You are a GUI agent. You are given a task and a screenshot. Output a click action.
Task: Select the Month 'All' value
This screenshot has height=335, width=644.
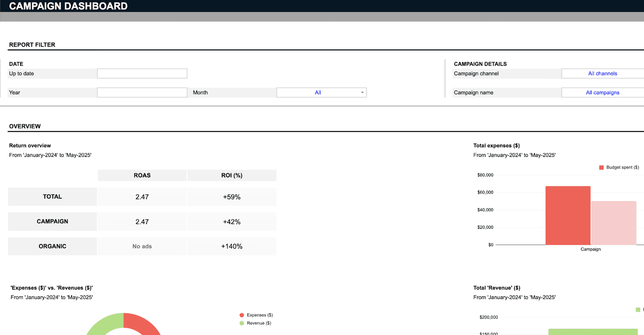pyautogui.click(x=318, y=92)
